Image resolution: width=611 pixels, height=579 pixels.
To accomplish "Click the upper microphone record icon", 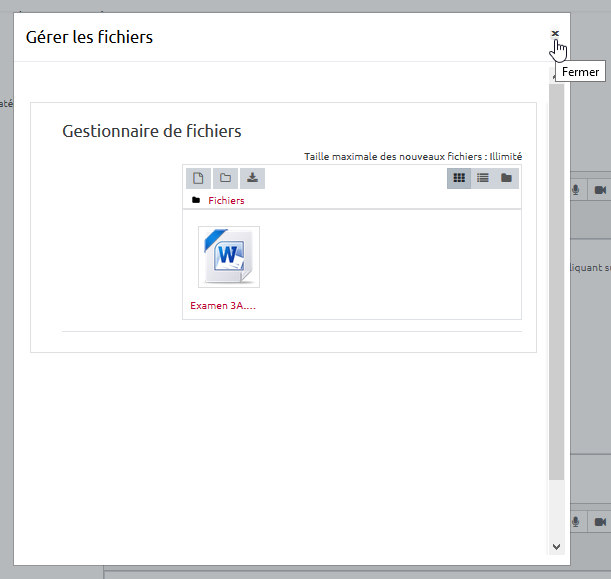I will 577,190.
